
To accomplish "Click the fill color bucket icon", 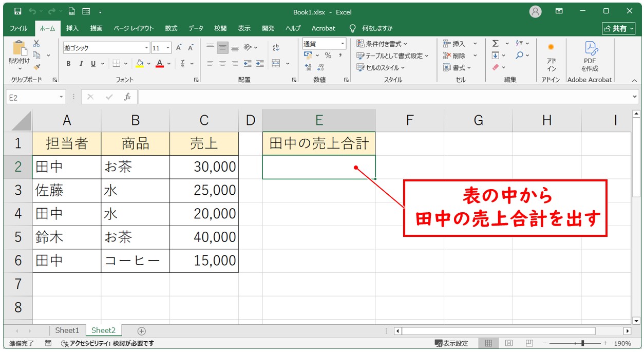I will click(x=139, y=63).
